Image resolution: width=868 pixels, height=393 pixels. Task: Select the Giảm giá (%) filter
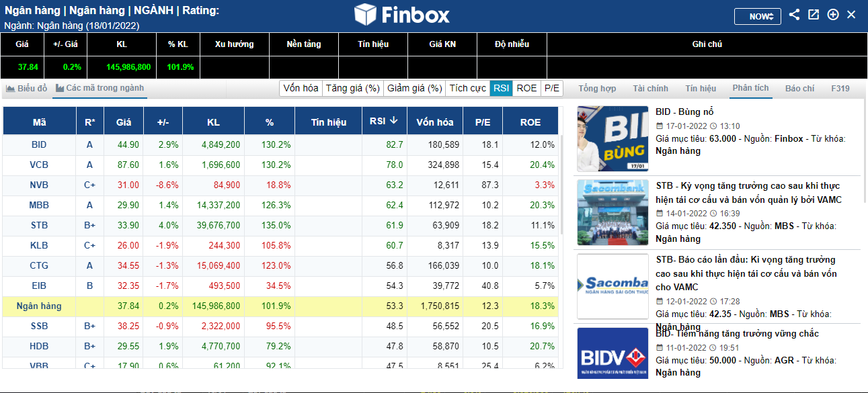click(x=415, y=88)
